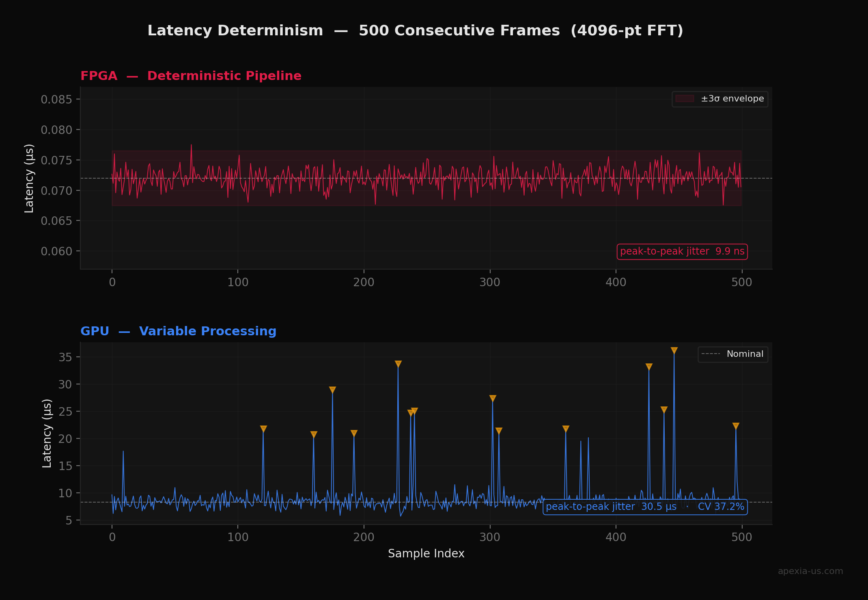Select the FPGA — Deterministic Pipeline header

191,76
